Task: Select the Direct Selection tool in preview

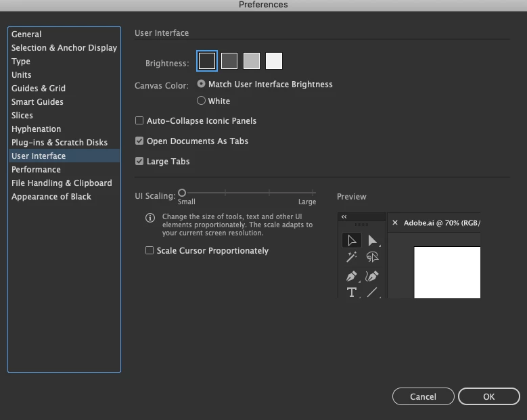Action: tap(372, 241)
